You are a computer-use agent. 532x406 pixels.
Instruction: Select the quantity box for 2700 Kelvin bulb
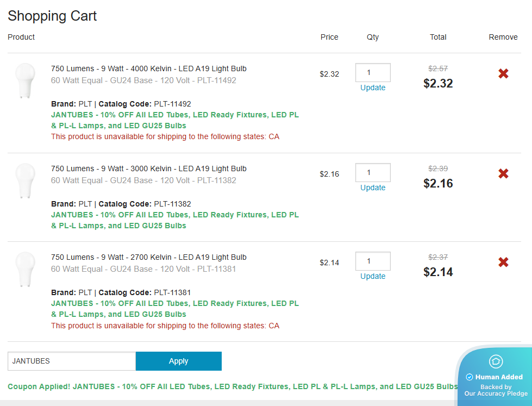pyautogui.click(x=373, y=261)
